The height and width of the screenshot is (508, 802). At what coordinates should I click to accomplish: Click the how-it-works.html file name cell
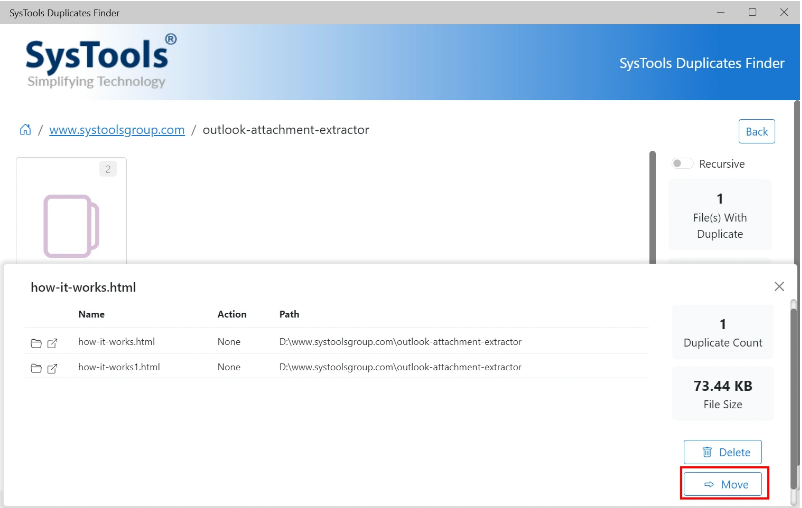[x=116, y=342]
